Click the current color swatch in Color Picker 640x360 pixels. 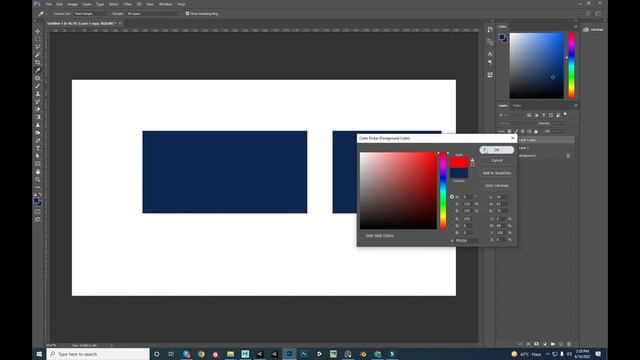click(x=459, y=173)
